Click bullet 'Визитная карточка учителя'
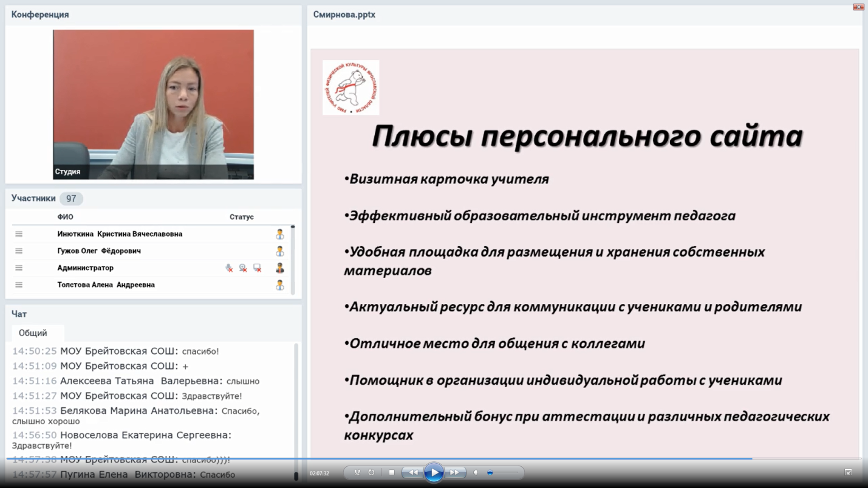The width and height of the screenshot is (868, 488). (446, 179)
